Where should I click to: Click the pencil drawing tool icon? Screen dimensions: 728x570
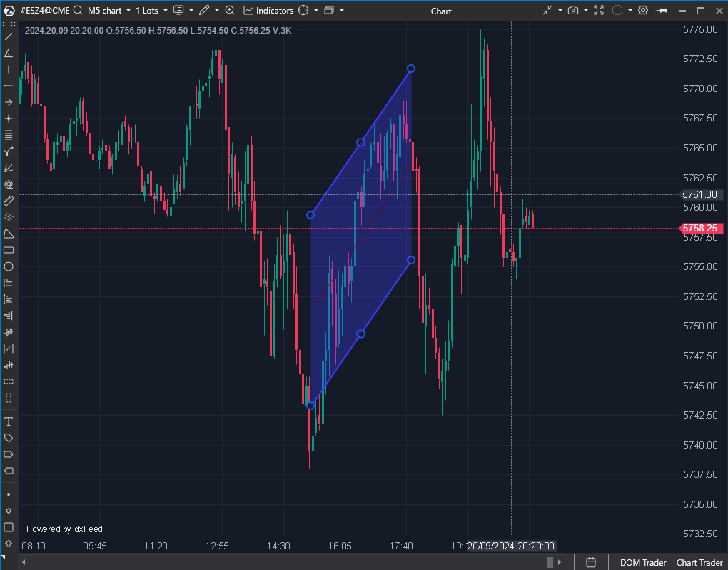coord(204,10)
